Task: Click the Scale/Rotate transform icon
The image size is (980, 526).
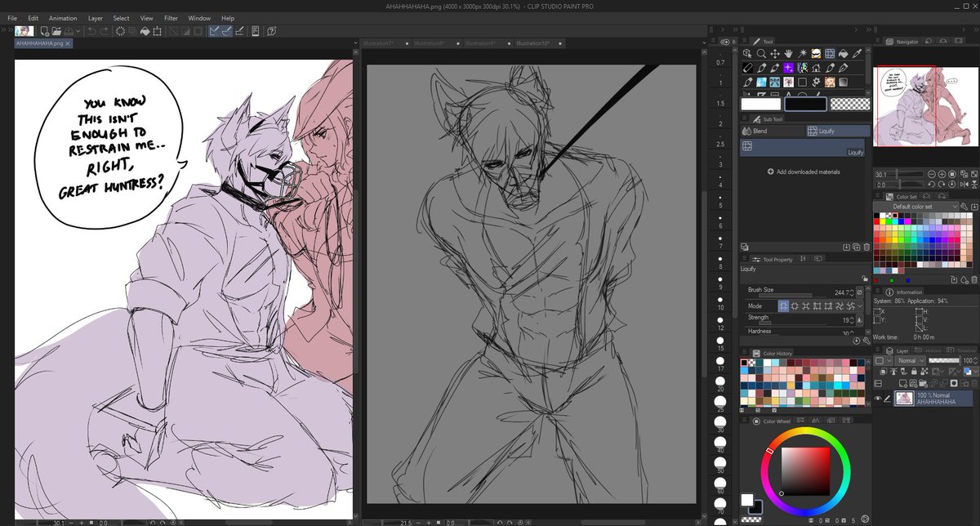Action: (x=157, y=31)
